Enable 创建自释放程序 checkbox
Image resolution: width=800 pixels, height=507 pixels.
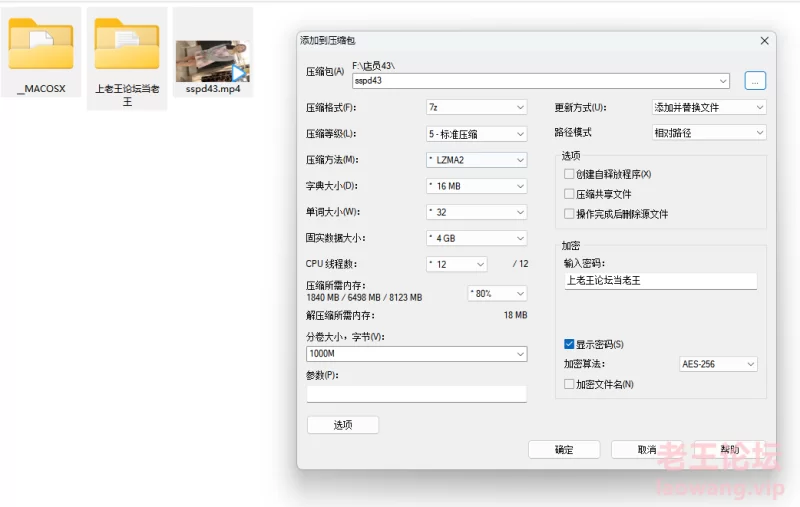[x=569, y=174]
